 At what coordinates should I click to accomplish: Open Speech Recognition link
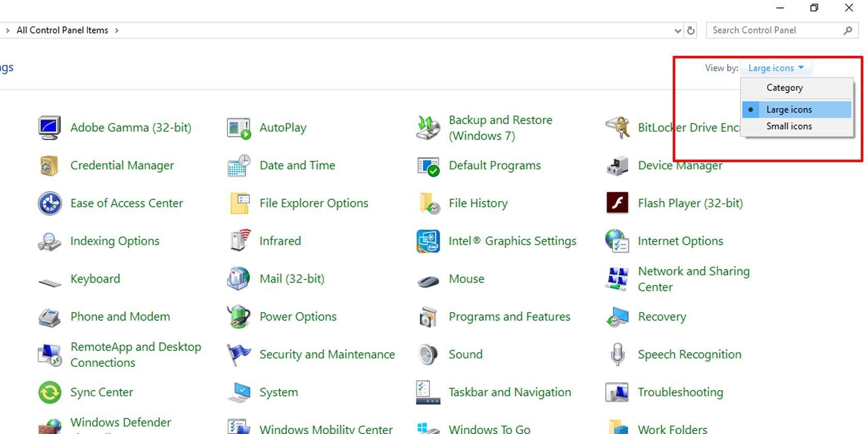[689, 354]
